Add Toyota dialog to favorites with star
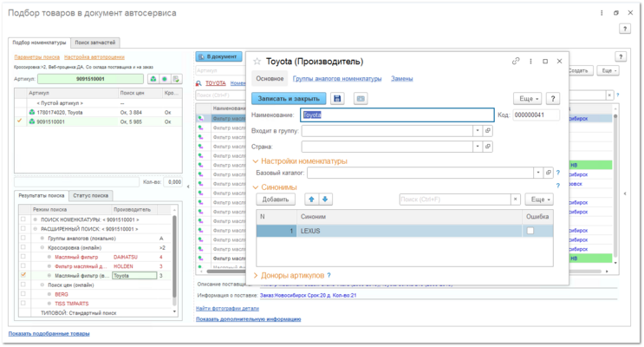Image resolution: width=644 pixels, height=347 pixels. (x=257, y=62)
